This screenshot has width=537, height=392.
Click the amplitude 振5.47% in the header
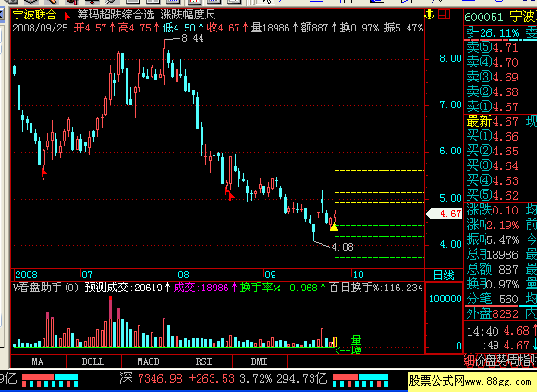(404, 28)
